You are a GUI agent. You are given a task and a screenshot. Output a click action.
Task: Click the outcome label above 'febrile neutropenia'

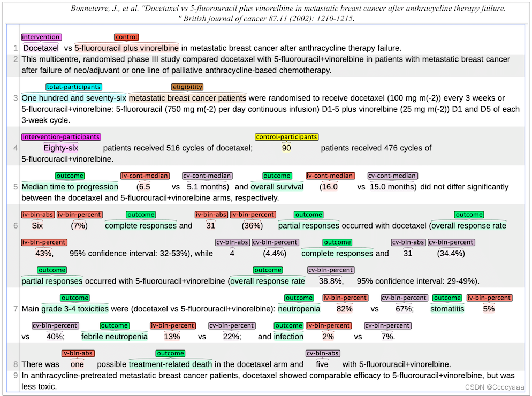click(x=115, y=325)
